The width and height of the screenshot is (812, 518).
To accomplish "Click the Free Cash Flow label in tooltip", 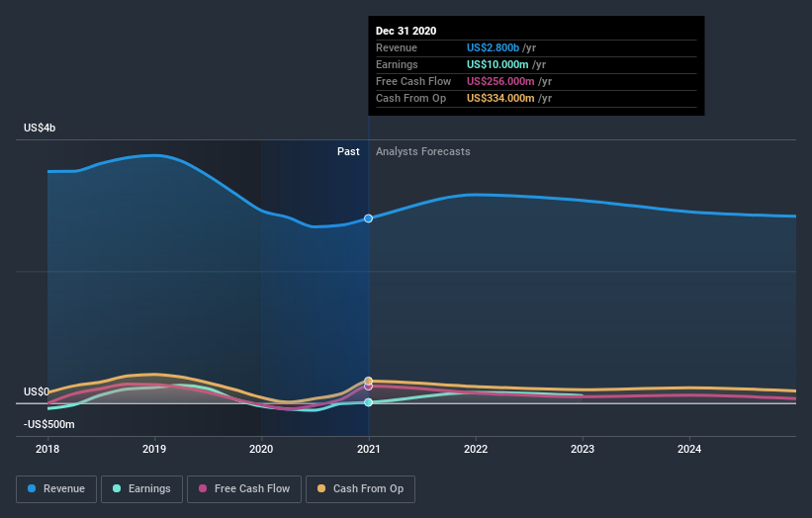I will (x=413, y=81).
